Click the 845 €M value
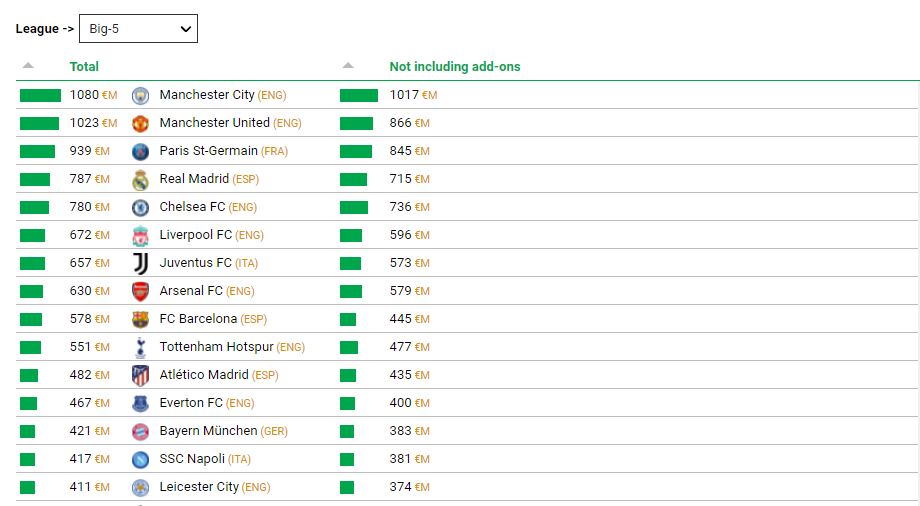This screenshot has width=920, height=506. pos(410,151)
